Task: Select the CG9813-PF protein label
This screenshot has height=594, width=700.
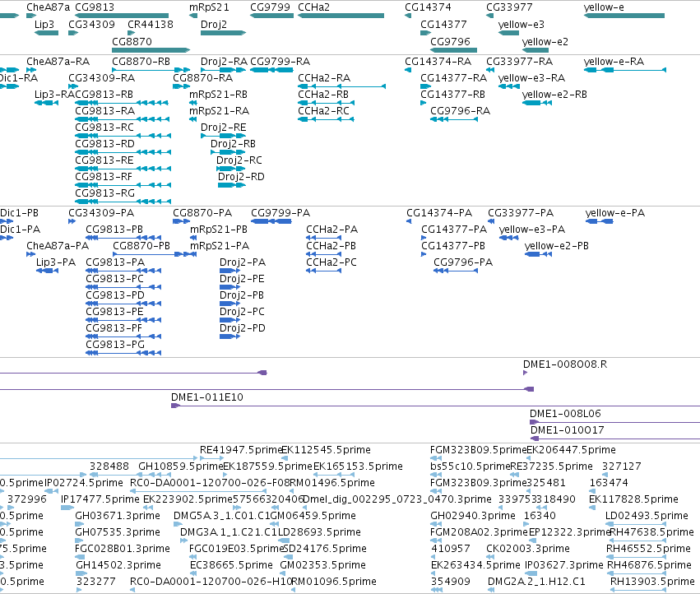Action: tap(114, 327)
